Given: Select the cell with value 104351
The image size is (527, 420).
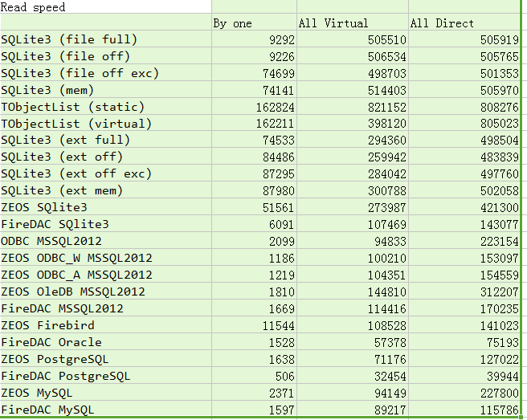Looking at the screenshot, I should coord(353,274).
